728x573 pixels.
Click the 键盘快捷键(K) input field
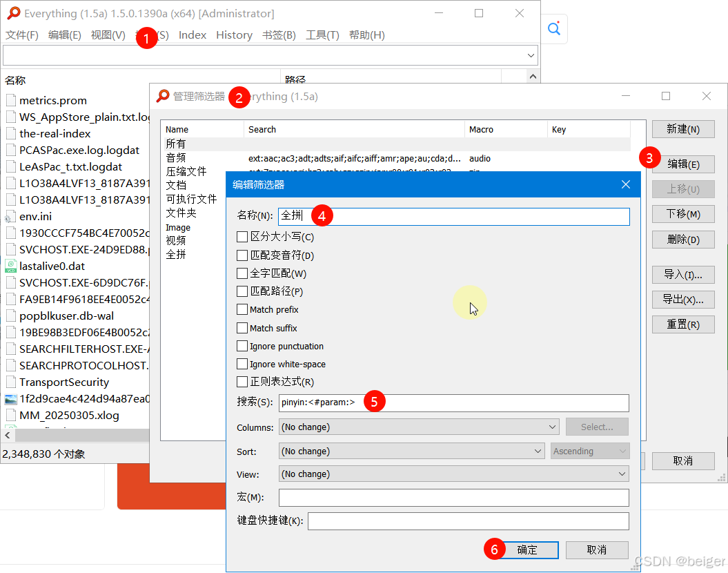[468, 521]
